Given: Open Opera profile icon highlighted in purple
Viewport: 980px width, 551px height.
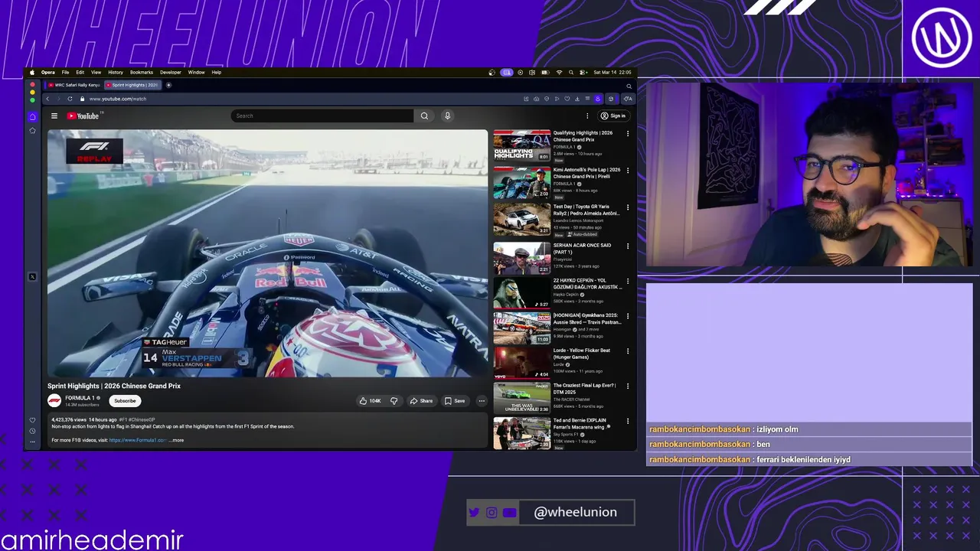Looking at the screenshot, I should [598, 99].
